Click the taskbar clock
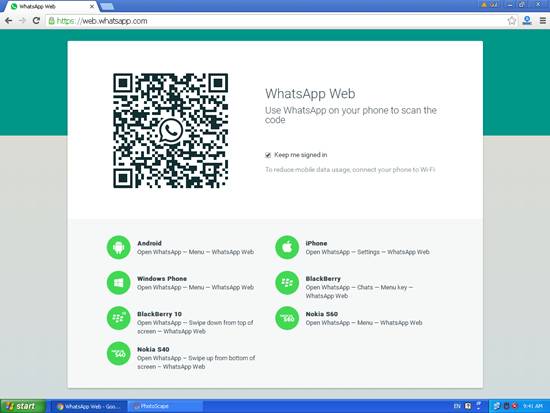This screenshot has height=413, width=550. (533, 406)
